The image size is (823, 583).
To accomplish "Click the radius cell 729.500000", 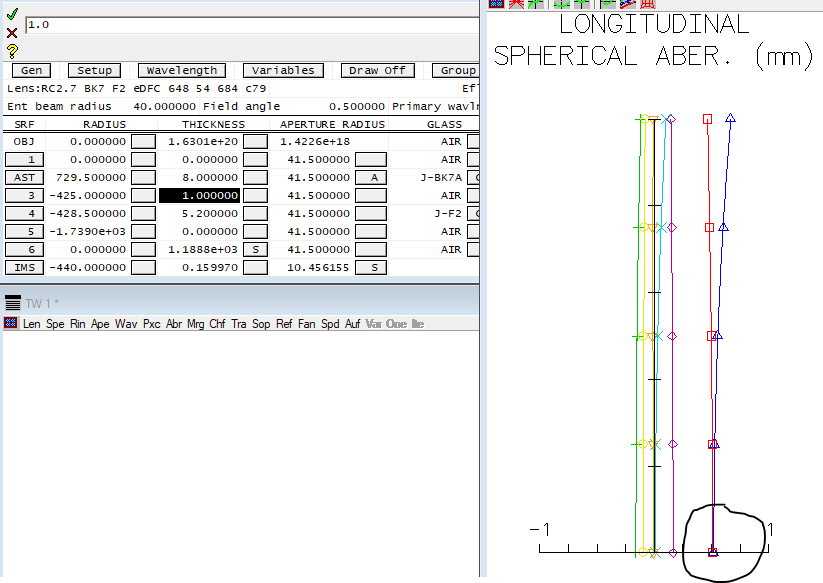I will point(91,177).
